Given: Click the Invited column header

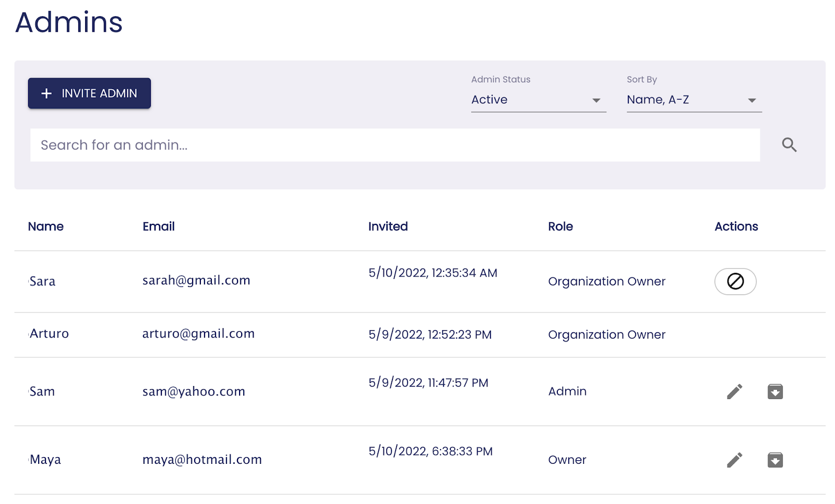Looking at the screenshot, I should tap(388, 226).
